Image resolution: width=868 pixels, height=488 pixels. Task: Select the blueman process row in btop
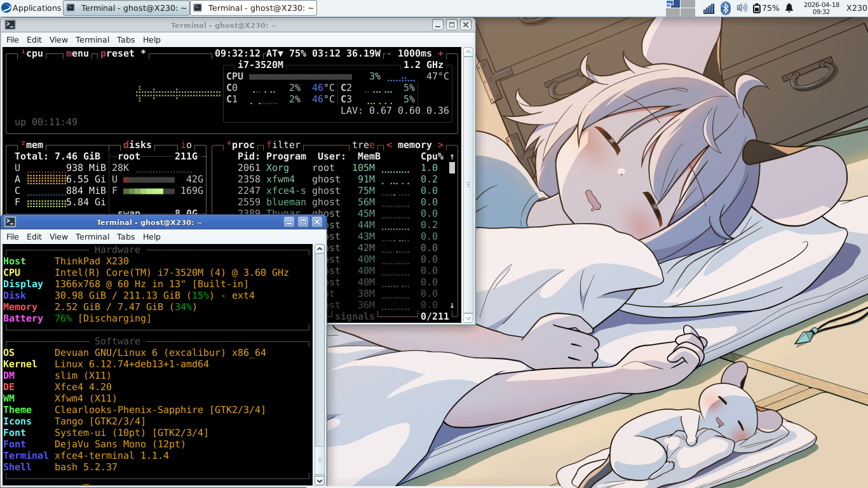[337, 202]
